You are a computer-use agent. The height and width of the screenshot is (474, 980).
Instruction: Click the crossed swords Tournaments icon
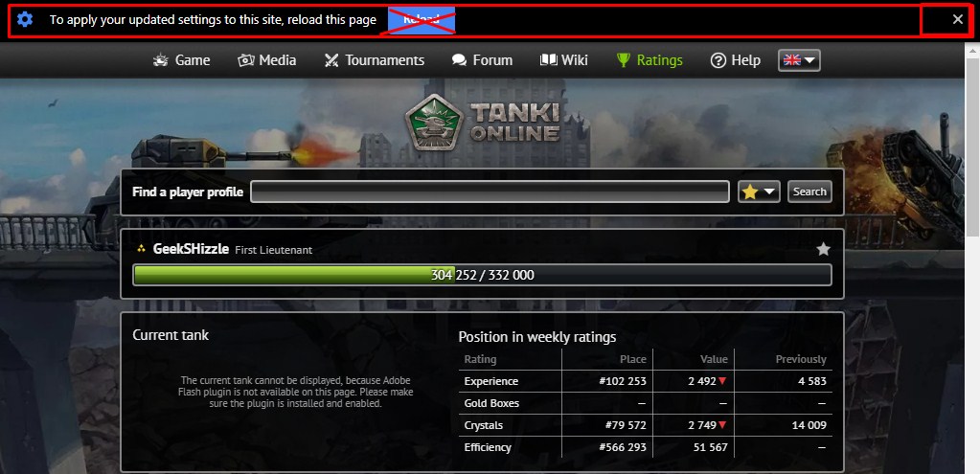[x=331, y=60]
